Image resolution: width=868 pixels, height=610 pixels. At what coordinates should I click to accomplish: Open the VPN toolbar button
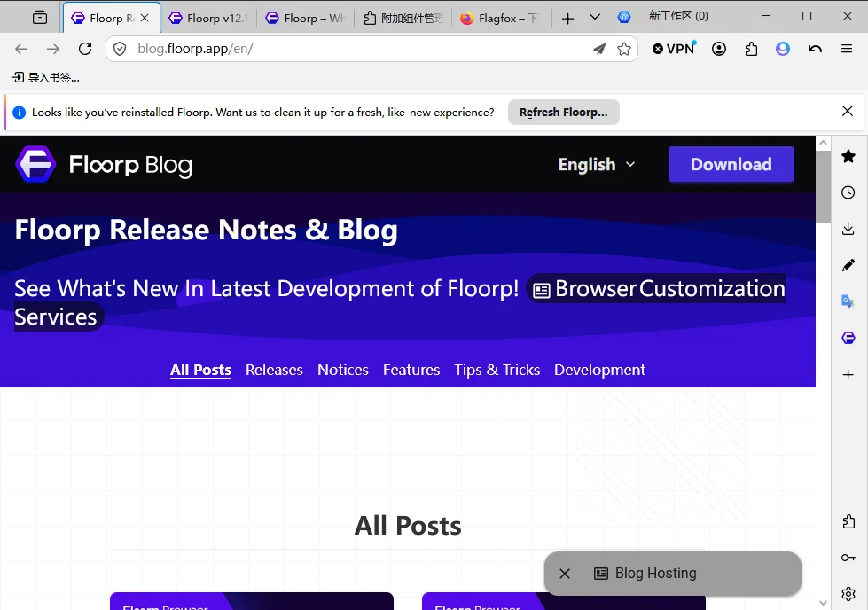[674, 49]
